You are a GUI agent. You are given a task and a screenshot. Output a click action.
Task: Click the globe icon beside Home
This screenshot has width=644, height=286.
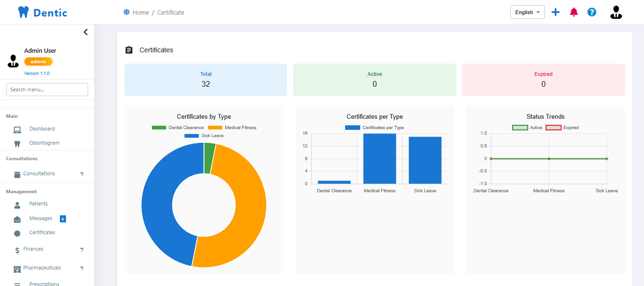(126, 12)
